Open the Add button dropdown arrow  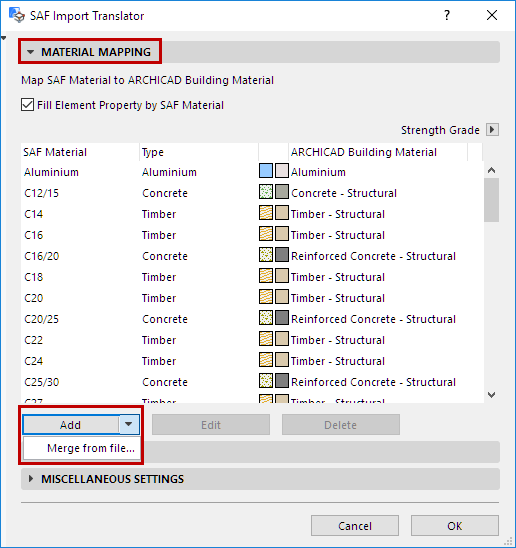tap(129, 424)
